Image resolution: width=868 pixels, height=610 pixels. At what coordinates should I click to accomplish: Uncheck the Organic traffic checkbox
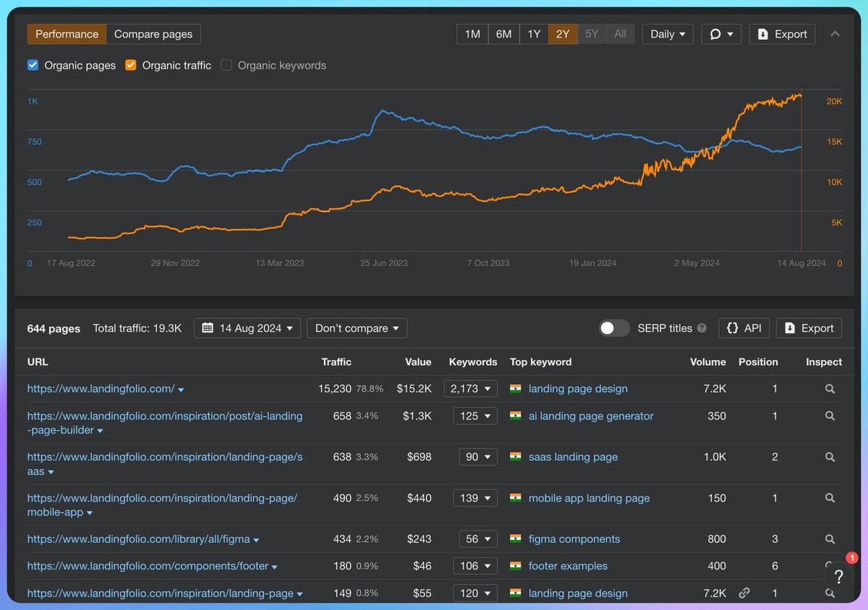130,65
